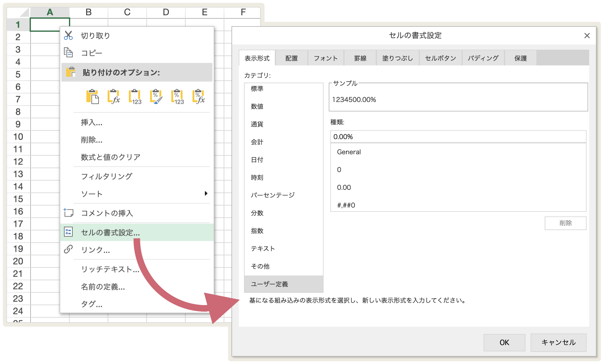Select 日付 category
The width and height of the screenshot is (604, 364).
[x=284, y=160]
